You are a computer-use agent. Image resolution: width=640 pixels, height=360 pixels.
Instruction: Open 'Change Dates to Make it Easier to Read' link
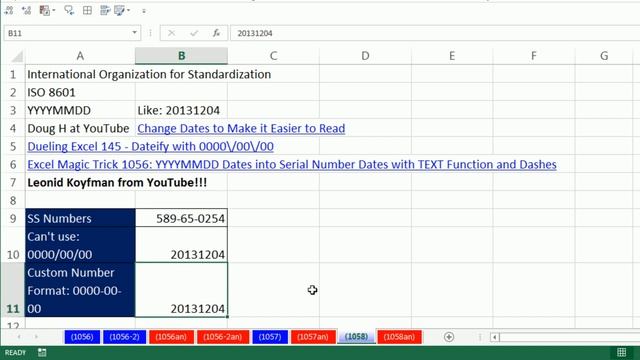pyautogui.click(x=241, y=129)
